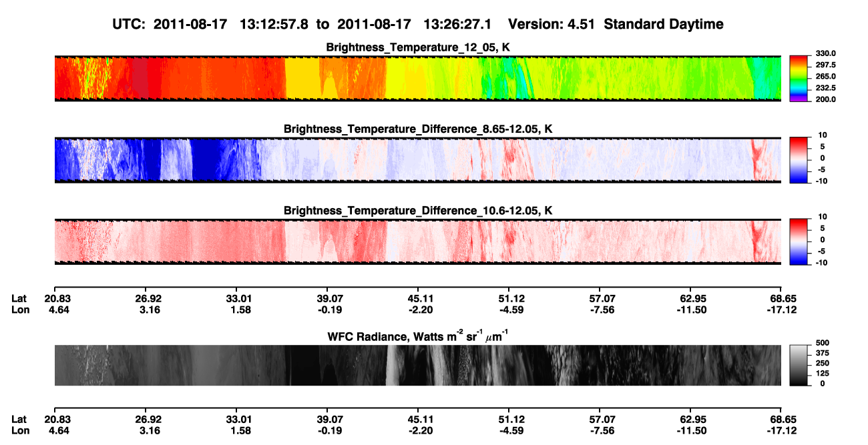Click the -10 label on 8.65-12.05 colorbar
This screenshot has width=868, height=445.
coord(821,181)
